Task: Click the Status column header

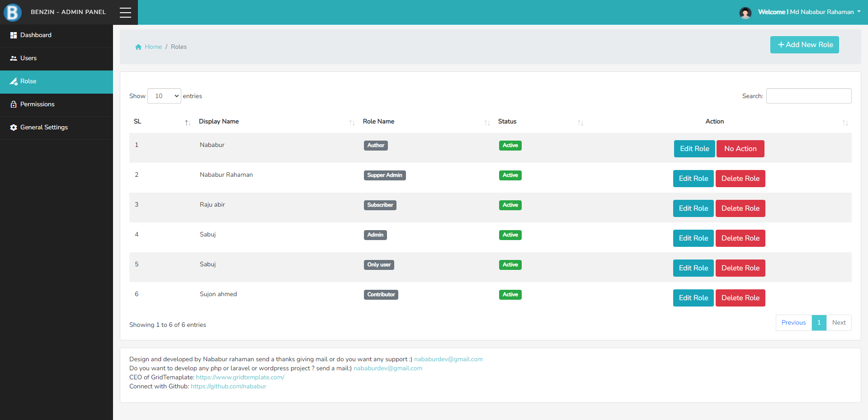Action: point(507,122)
